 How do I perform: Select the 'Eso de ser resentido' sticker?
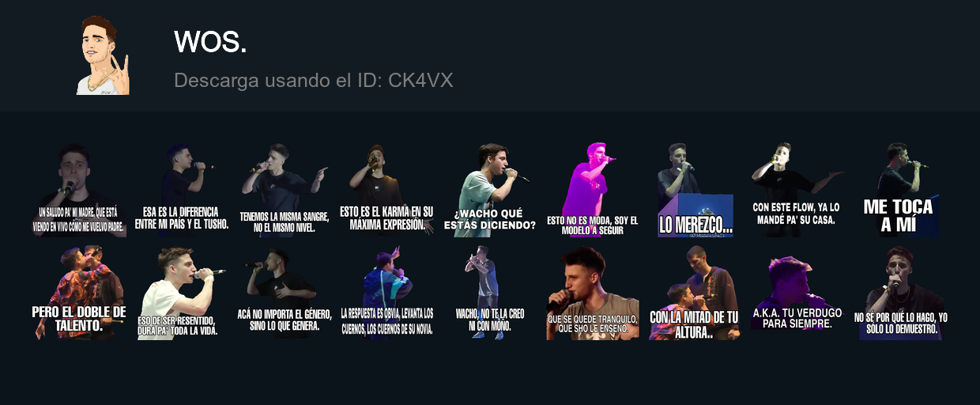tap(182, 293)
